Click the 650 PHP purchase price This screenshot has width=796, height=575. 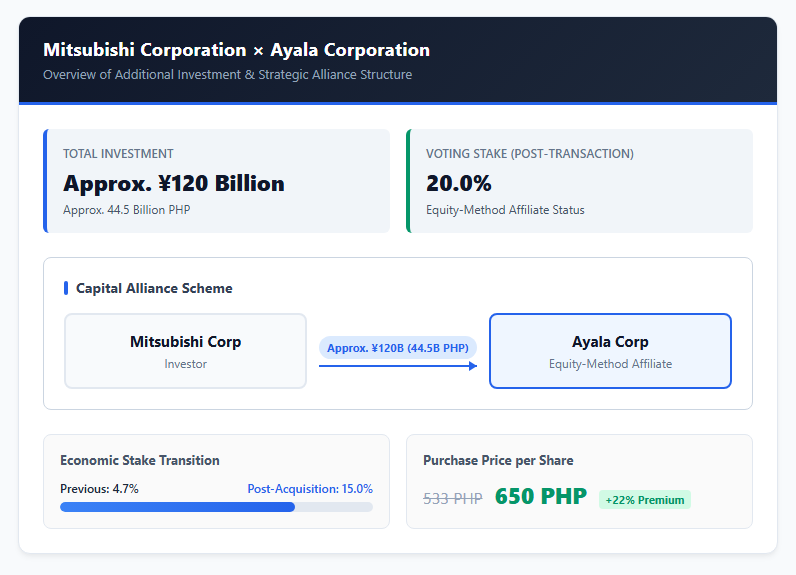point(541,496)
